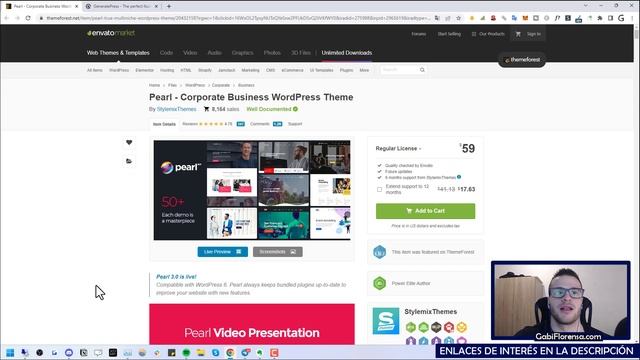The width and height of the screenshot is (640, 360).
Task: Click the 'Pearl 3.0 is live!' text
Action: coord(176,277)
